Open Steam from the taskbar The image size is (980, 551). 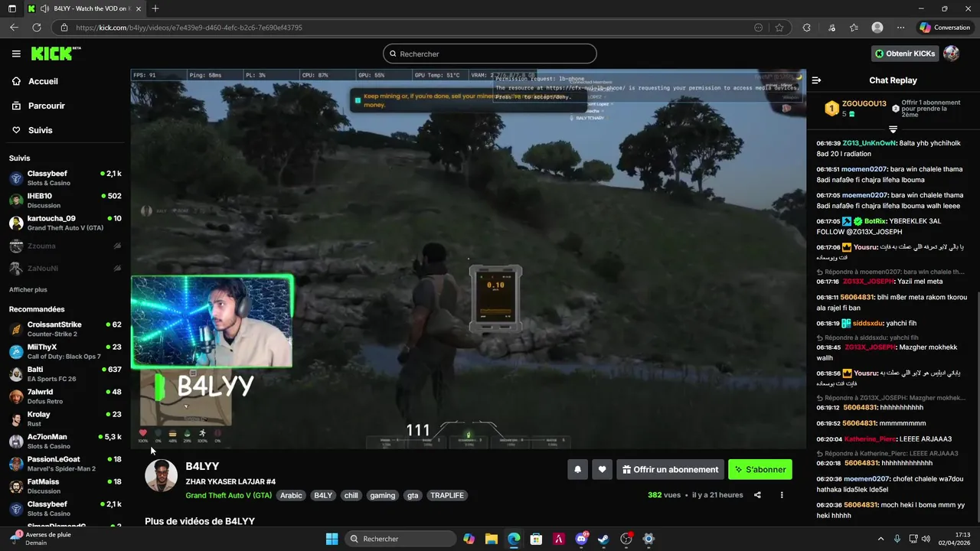603,539
